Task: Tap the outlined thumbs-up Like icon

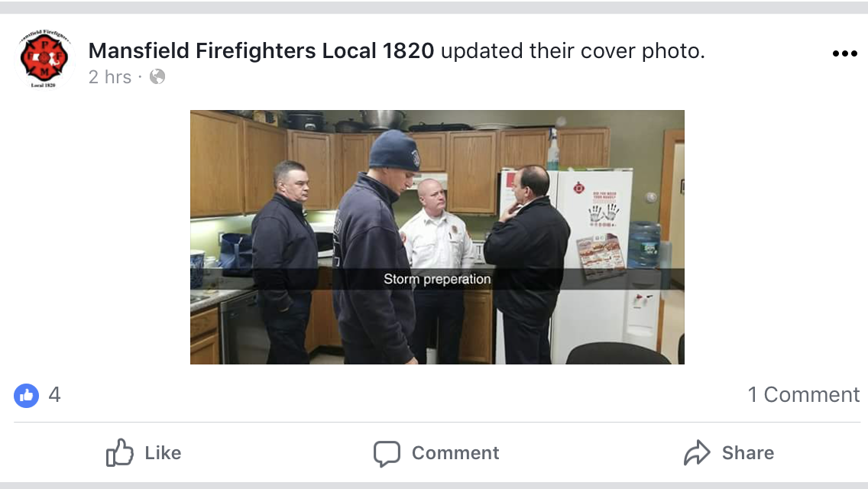Action: (x=119, y=452)
